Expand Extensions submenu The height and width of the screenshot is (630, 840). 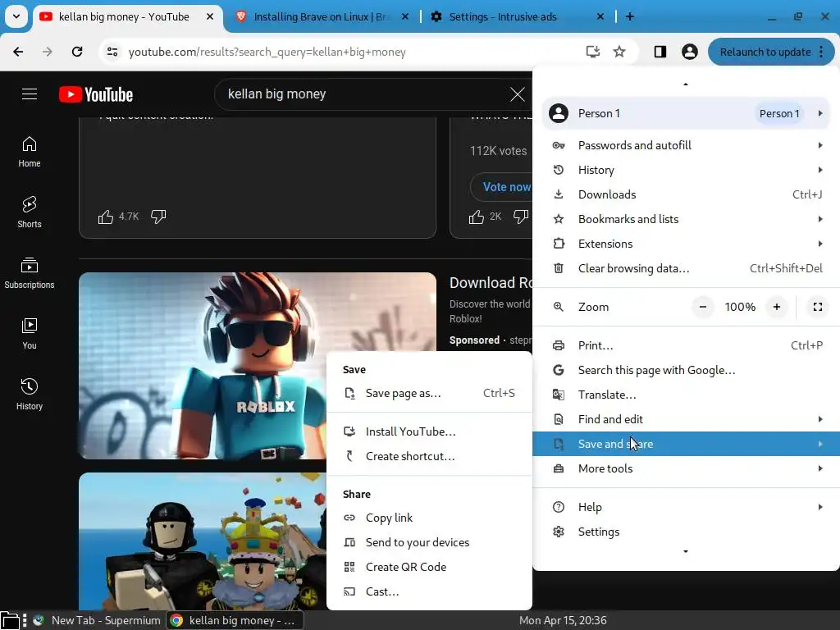tap(686, 244)
